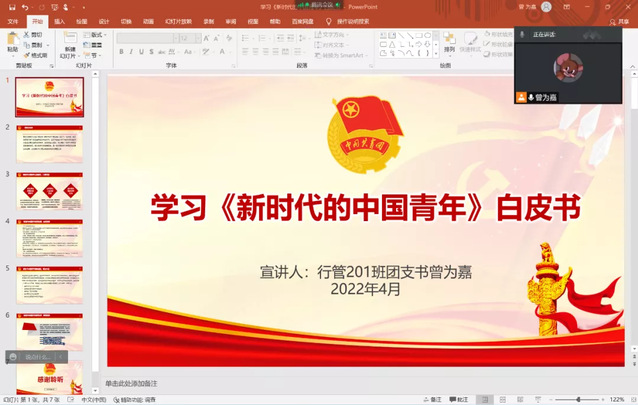The width and height of the screenshot is (638, 405).
Task: Select slide 6 thumbnail
Action: tap(50, 332)
